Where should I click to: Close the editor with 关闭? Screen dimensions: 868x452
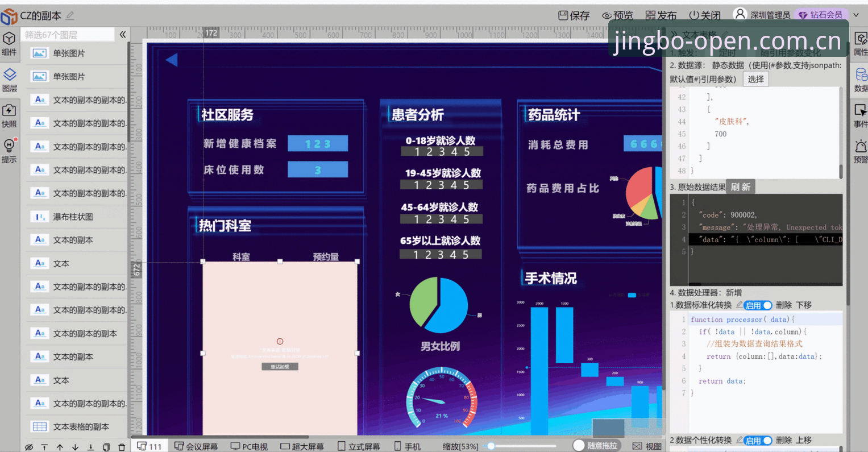click(705, 15)
